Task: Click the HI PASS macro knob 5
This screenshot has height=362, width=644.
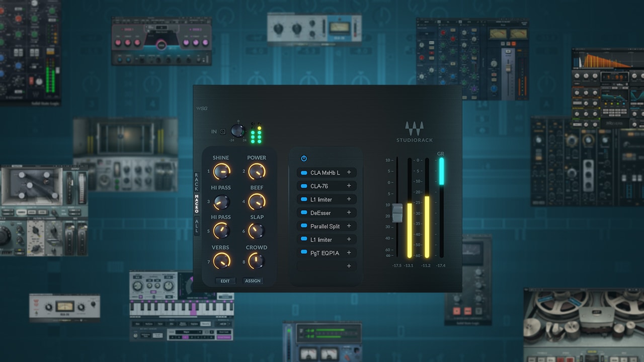Action: pyautogui.click(x=221, y=231)
